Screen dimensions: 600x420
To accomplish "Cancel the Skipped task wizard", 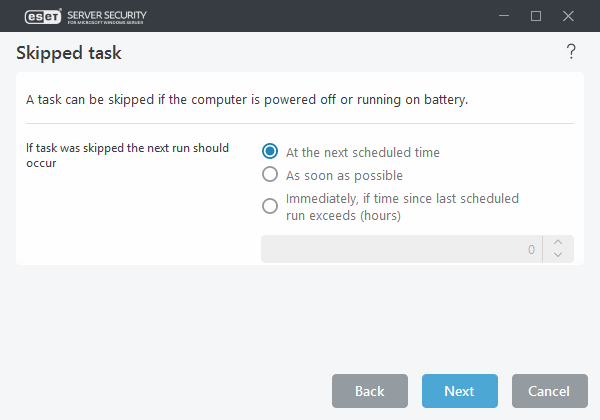I will (x=549, y=391).
